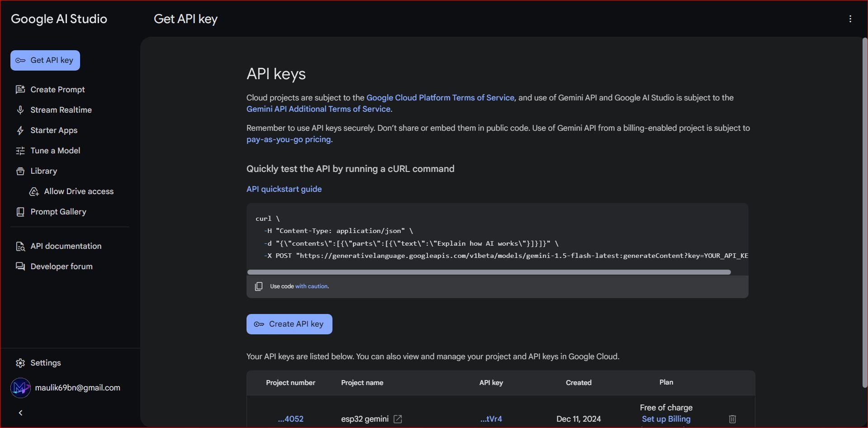Open the API quickstart guide link
This screenshot has height=428, width=868.
pos(284,189)
